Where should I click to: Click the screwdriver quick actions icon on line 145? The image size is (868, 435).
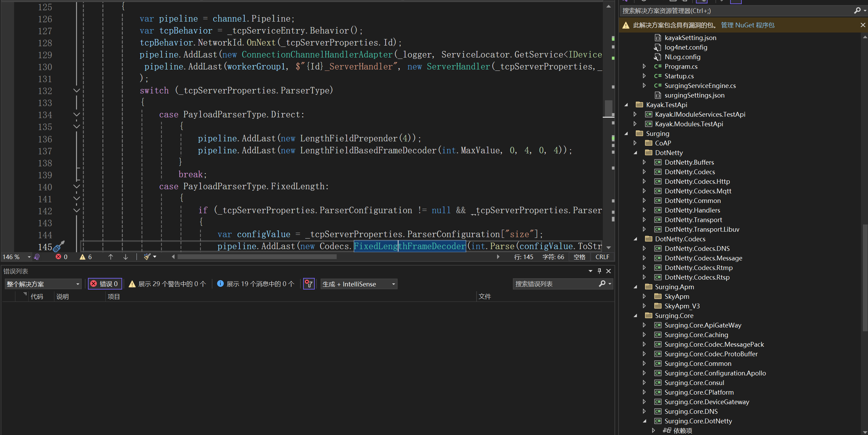[59, 246]
